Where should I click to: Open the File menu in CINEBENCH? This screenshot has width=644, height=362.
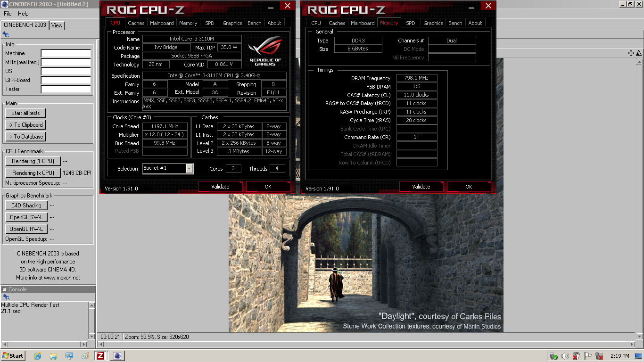(8, 14)
